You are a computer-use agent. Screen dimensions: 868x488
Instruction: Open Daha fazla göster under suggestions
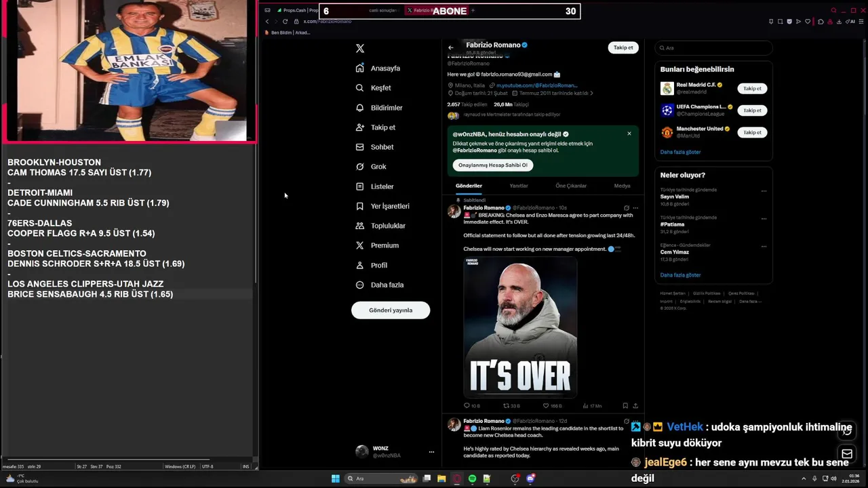680,152
